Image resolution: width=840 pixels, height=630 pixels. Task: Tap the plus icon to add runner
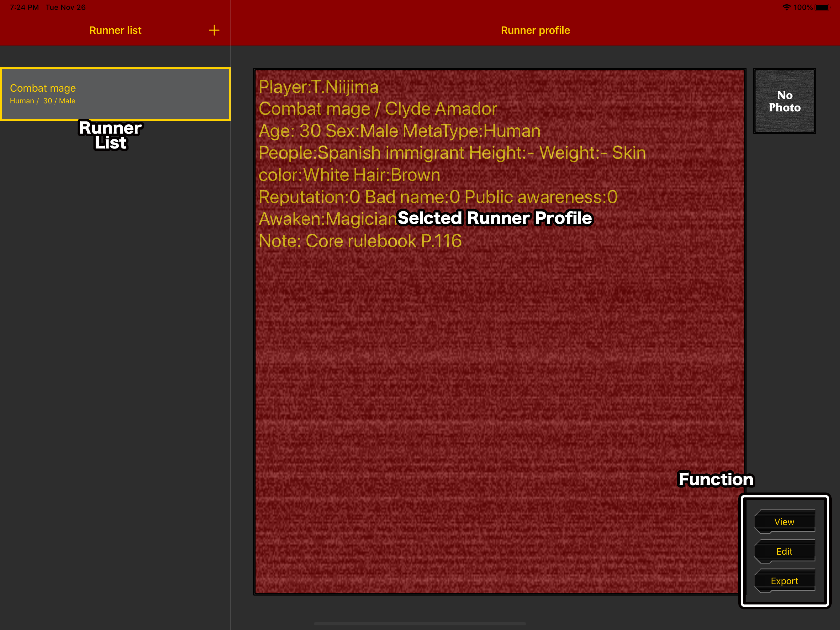[214, 30]
